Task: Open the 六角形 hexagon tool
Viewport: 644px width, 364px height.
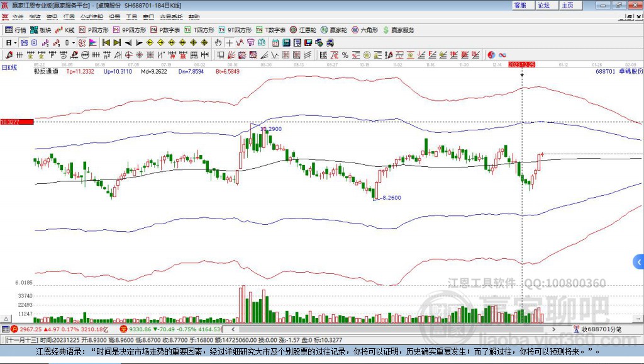Action: point(365,30)
